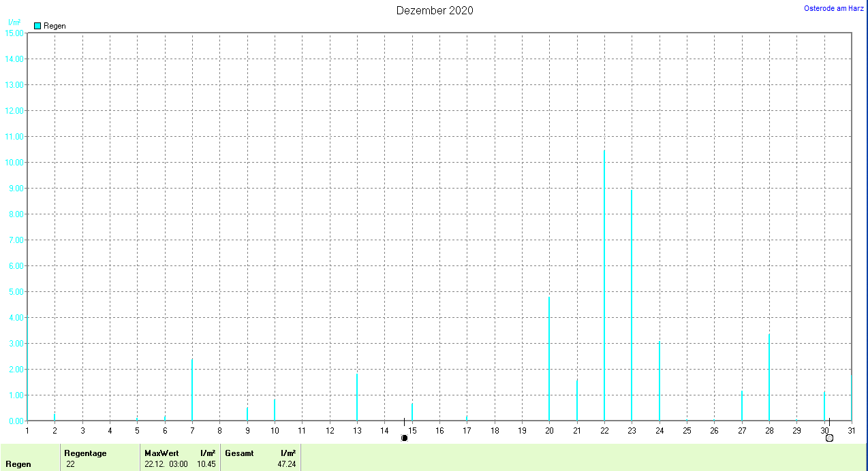
Task: Click day 31 on the x-axis
Action: pyautogui.click(x=852, y=430)
